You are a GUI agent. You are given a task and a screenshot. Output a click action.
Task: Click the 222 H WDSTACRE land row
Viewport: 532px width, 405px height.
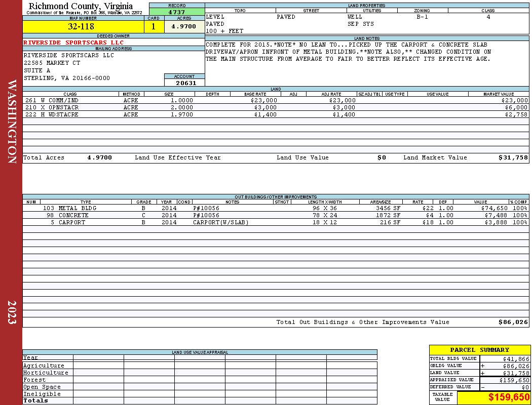276,114
